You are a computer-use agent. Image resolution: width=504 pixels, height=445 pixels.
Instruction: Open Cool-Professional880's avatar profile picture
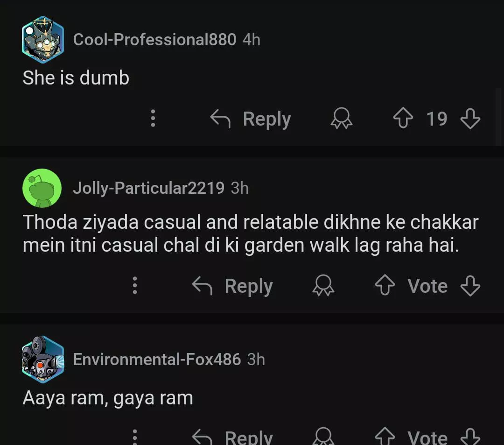pyautogui.click(x=42, y=40)
